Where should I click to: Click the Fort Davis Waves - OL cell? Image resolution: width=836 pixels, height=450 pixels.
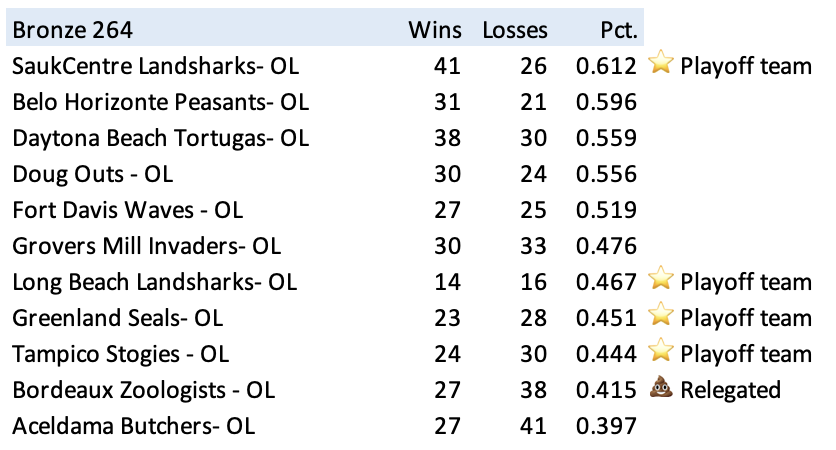(127, 210)
